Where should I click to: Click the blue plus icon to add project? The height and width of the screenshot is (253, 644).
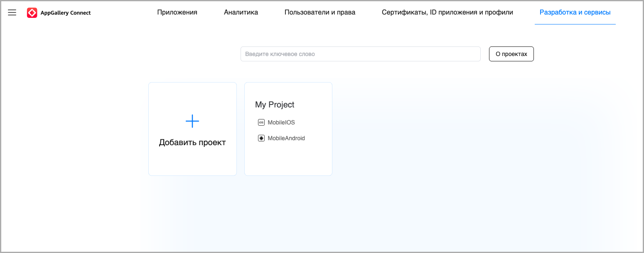coord(192,121)
